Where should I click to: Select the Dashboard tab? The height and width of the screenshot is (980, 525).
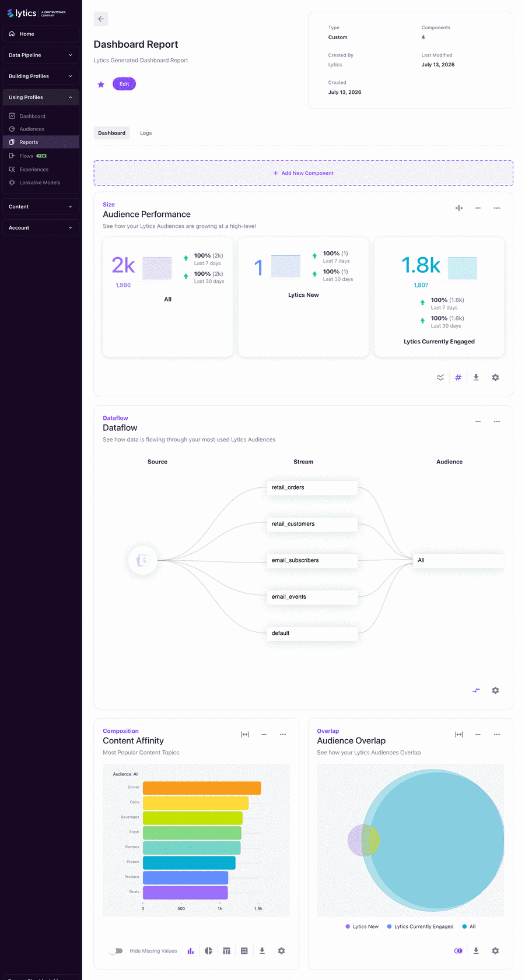coord(111,133)
